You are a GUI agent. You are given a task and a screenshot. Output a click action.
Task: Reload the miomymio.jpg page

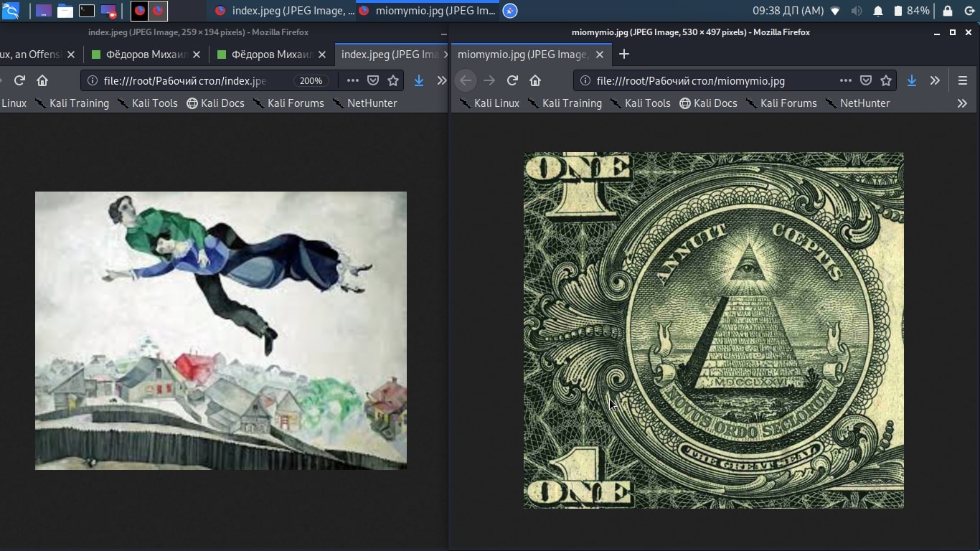(512, 80)
